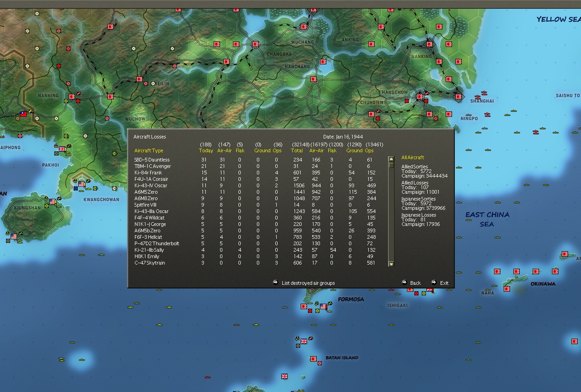Select the Spitfire VIII row
581x392 pixels.
256,205
